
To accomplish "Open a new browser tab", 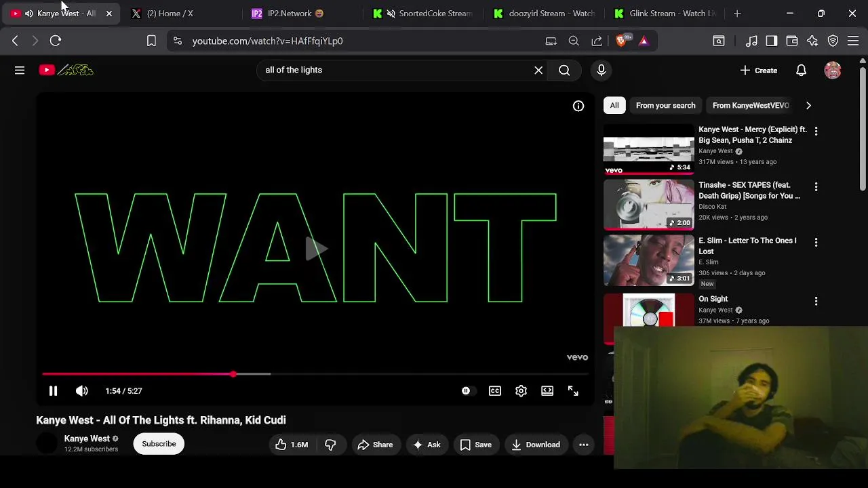I will coord(737,14).
